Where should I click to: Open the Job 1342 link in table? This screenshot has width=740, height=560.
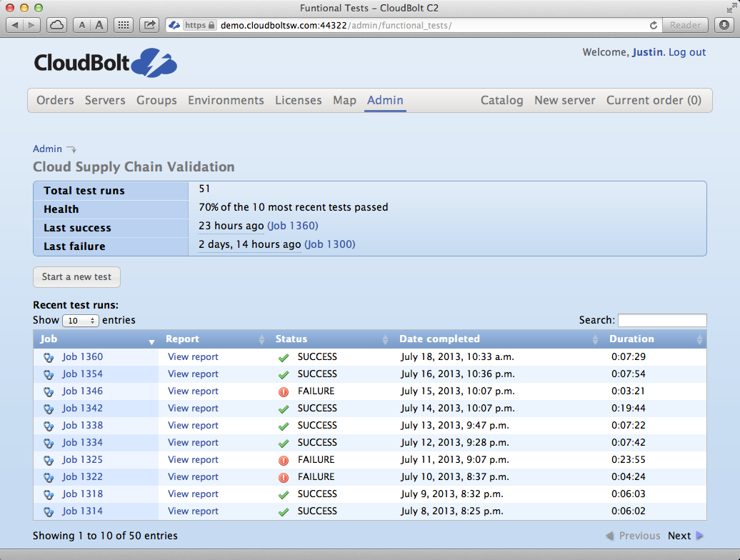pos(83,408)
